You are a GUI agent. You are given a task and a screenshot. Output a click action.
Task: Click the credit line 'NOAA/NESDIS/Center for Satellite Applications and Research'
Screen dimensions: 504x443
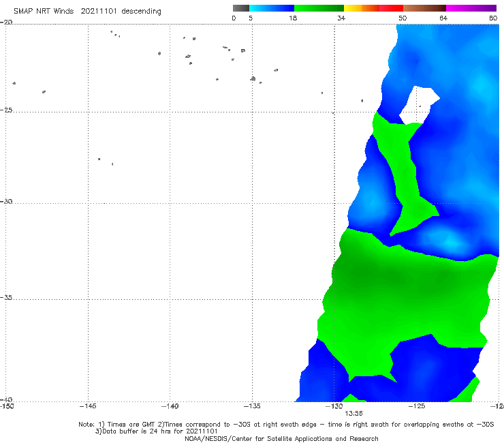pyautogui.click(x=281, y=438)
